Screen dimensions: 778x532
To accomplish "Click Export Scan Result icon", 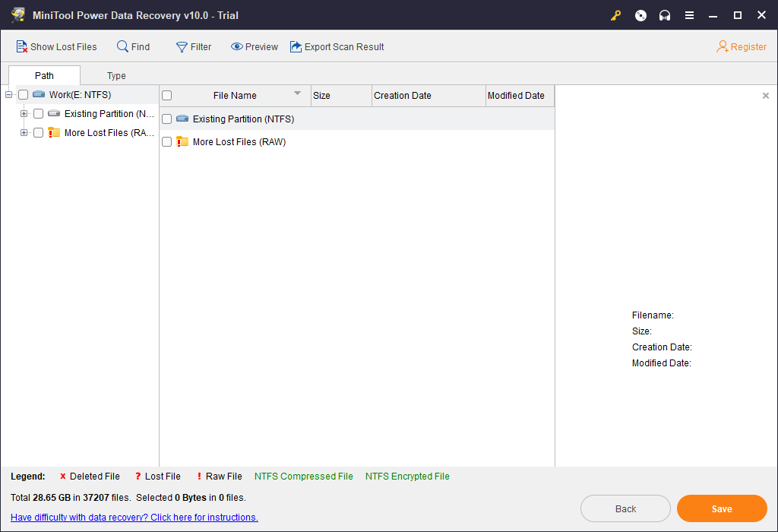I will (x=296, y=46).
